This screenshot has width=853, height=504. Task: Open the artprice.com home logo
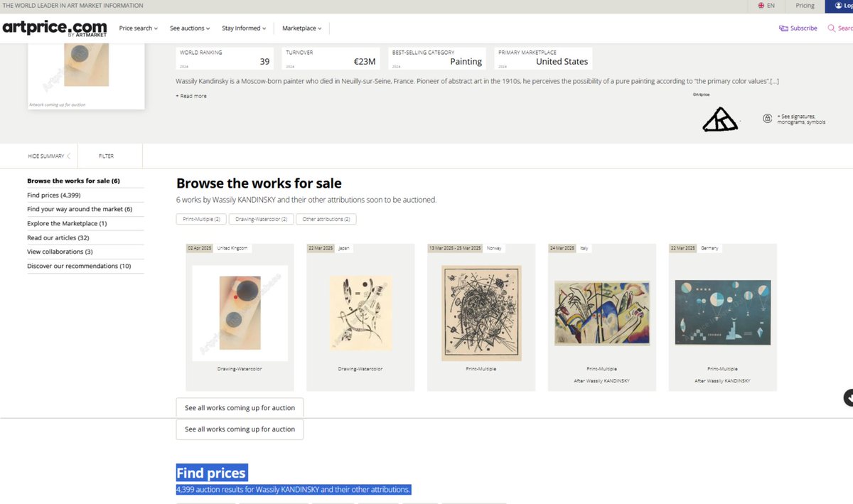55,28
